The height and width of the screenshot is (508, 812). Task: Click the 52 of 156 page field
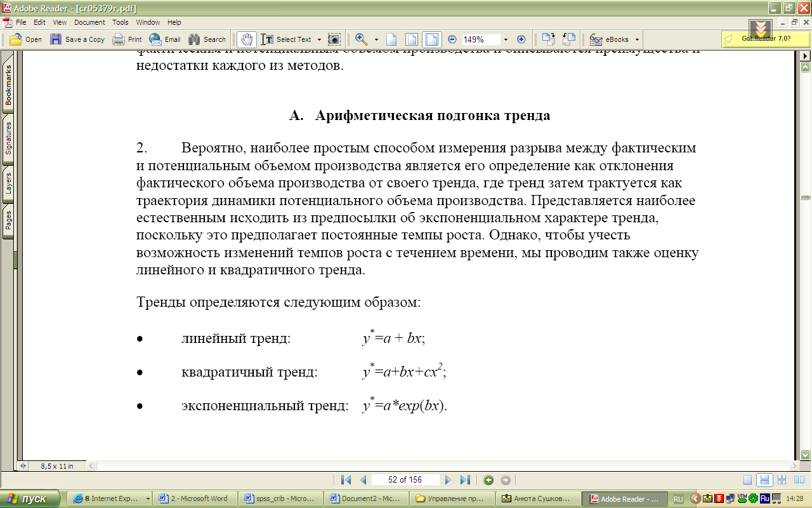(405, 480)
